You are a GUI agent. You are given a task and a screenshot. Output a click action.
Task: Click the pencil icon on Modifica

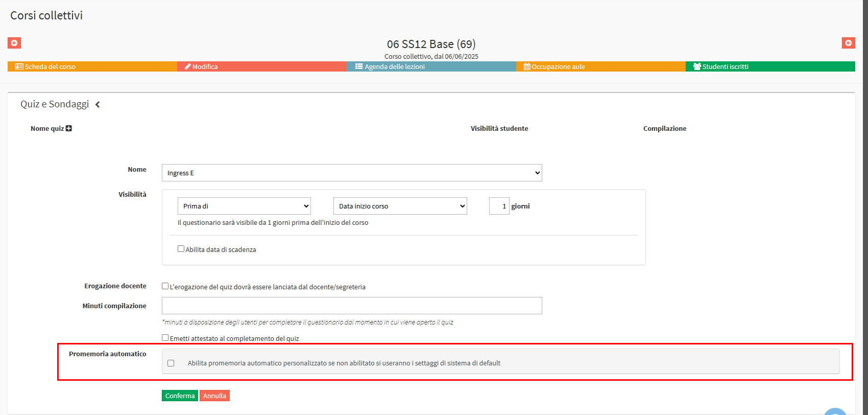click(x=187, y=66)
